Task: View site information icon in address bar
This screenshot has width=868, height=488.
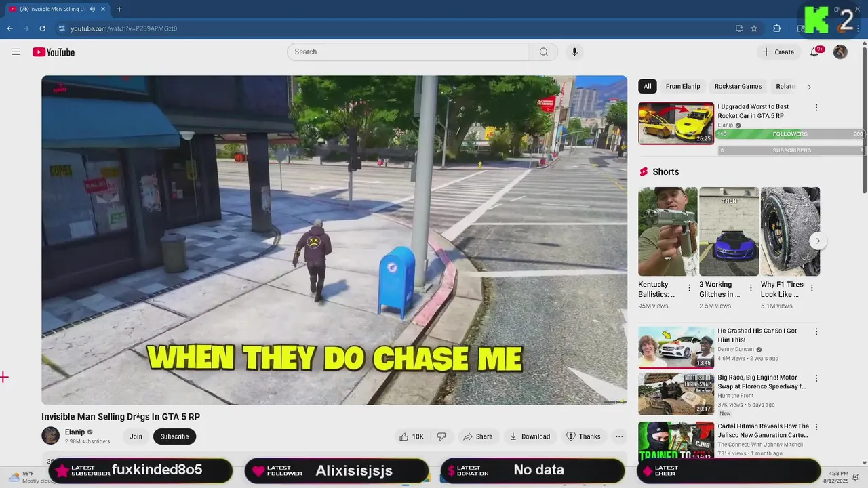Action: [x=62, y=28]
